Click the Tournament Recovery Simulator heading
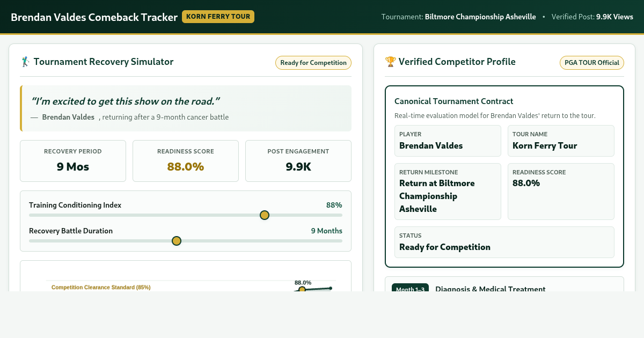Screen dimensions: 644x338 click(104, 62)
